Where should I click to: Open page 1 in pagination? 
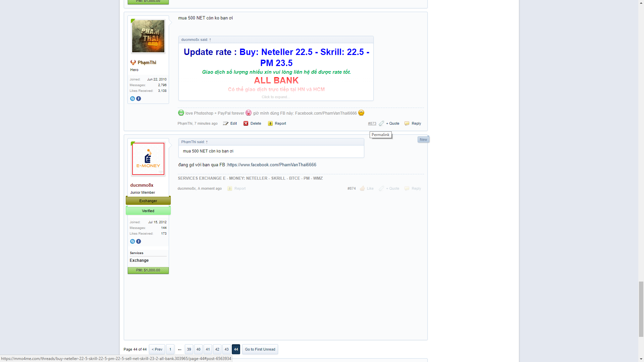(x=170, y=349)
